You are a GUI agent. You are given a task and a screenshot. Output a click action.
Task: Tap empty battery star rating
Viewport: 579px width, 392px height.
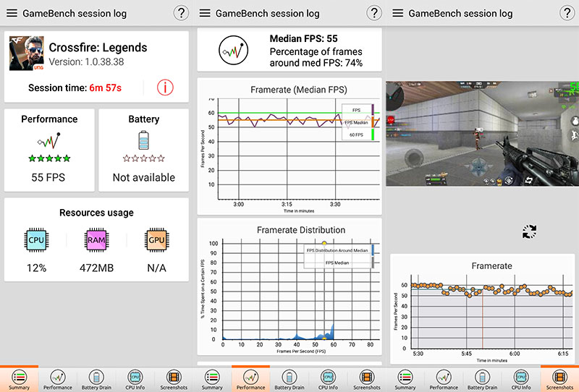(x=143, y=158)
